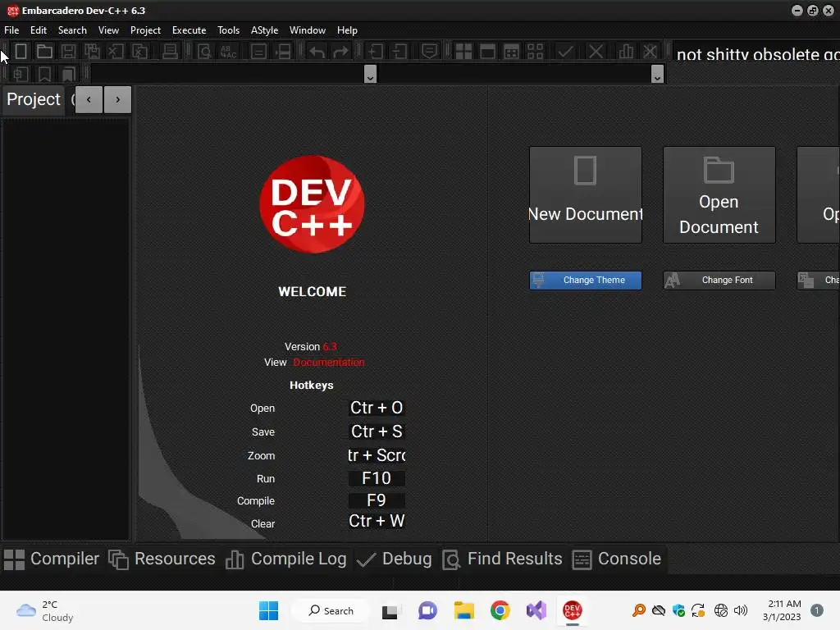The image size is (840, 630).
Task: Open the Execute menu
Action: (x=189, y=30)
